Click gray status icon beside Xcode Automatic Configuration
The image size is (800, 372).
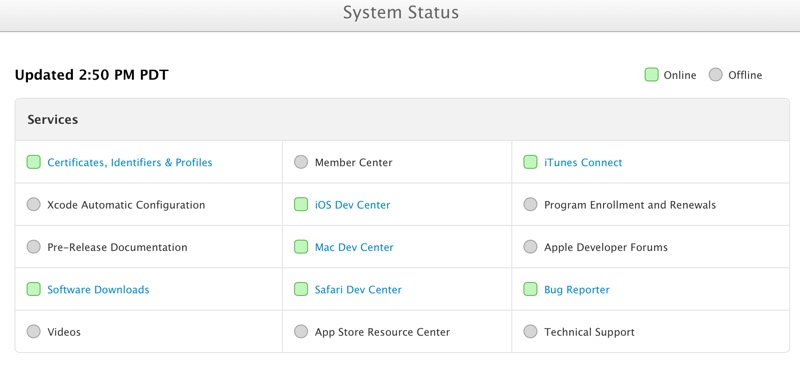pyautogui.click(x=34, y=205)
